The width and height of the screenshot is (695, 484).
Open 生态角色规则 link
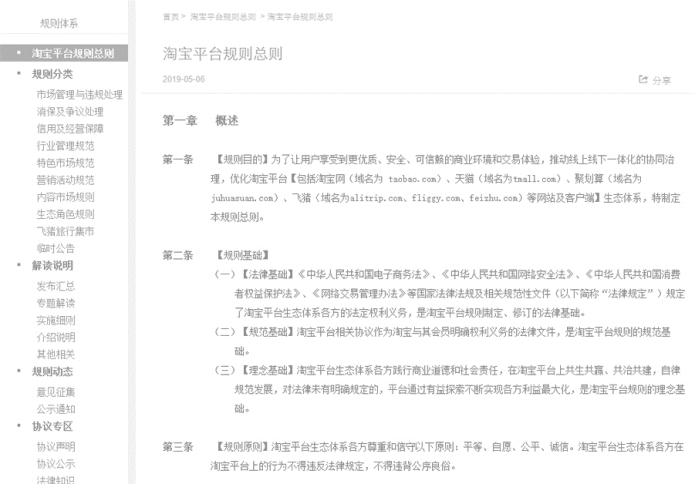(66, 214)
